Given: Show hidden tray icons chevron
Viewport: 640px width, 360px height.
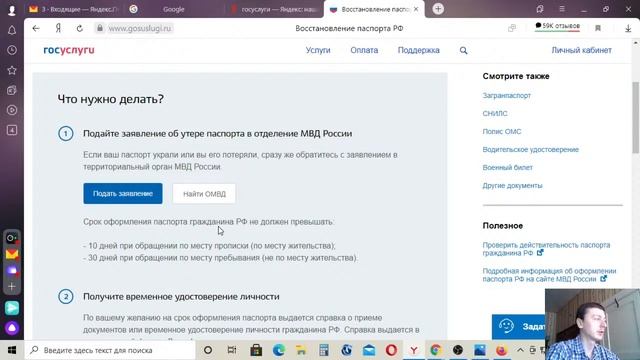Looking at the screenshot, I should pyautogui.click(x=520, y=350).
